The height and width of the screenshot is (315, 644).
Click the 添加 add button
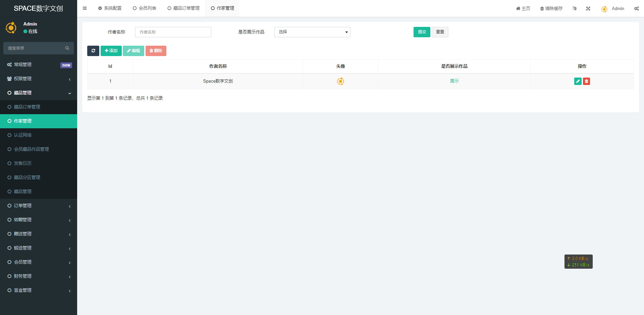pos(111,51)
